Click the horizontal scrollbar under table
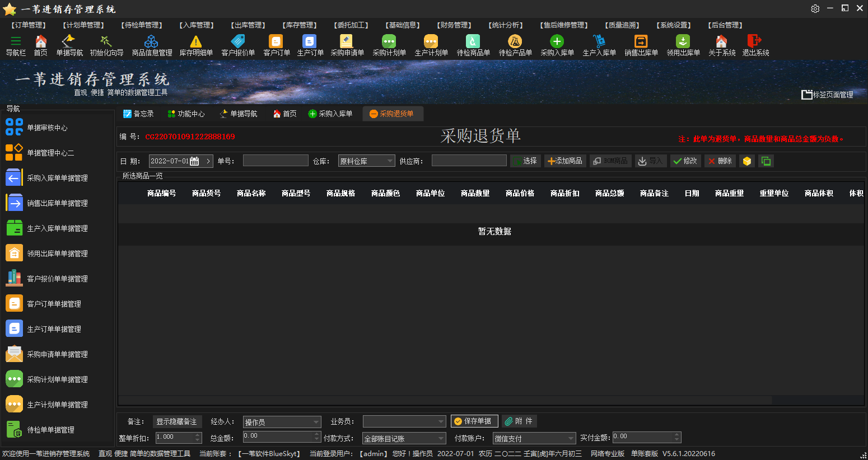 445,401
